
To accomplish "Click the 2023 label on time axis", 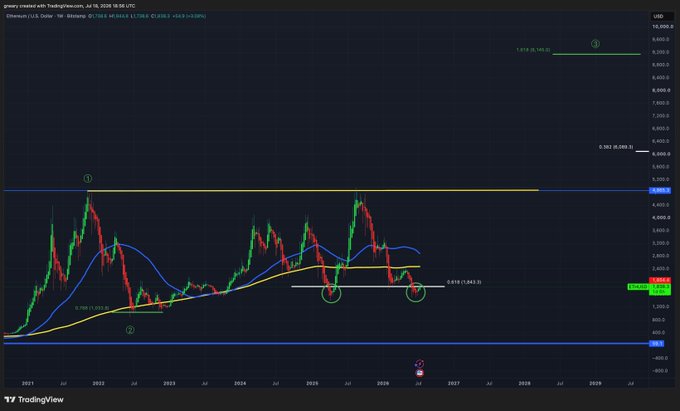I will tap(169, 383).
